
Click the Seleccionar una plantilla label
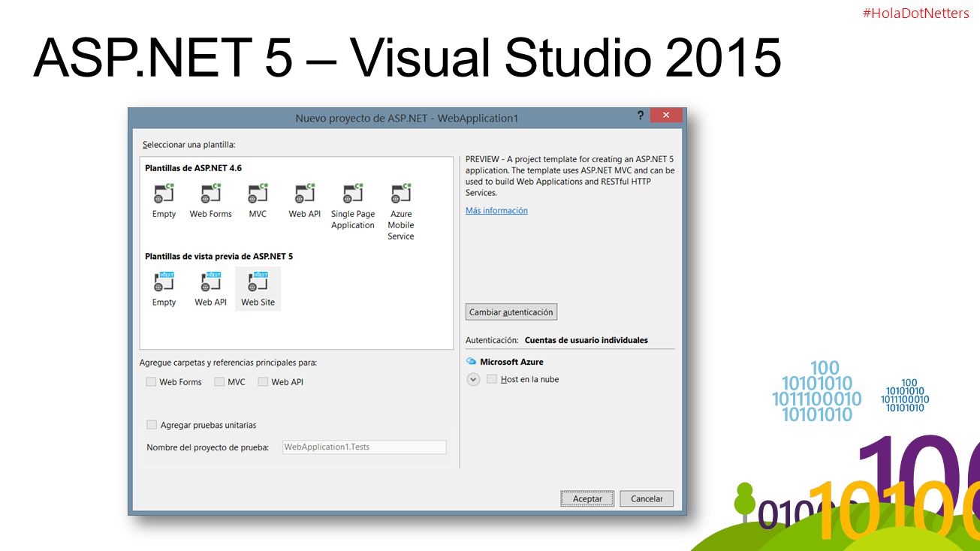tap(189, 144)
